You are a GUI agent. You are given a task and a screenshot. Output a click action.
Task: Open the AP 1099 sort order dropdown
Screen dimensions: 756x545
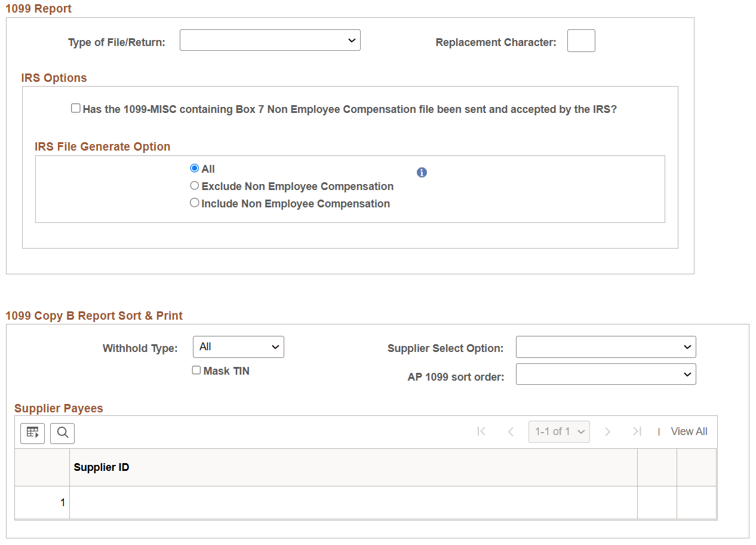click(606, 374)
